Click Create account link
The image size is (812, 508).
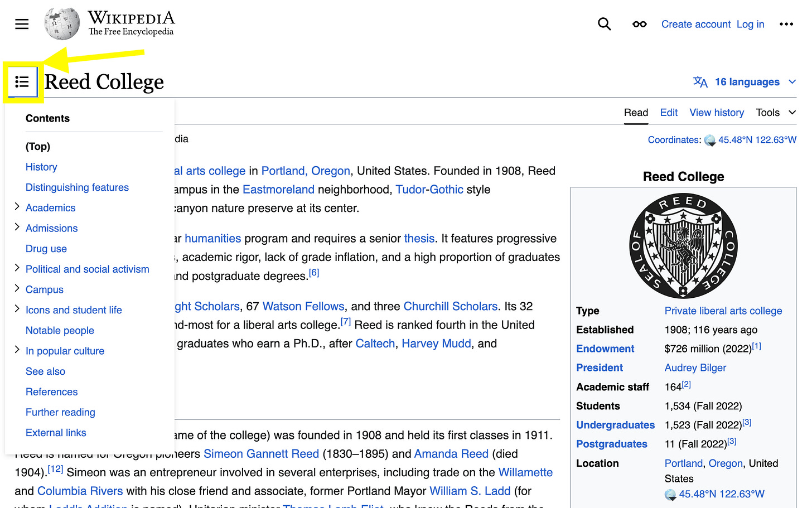[x=695, y=24]
